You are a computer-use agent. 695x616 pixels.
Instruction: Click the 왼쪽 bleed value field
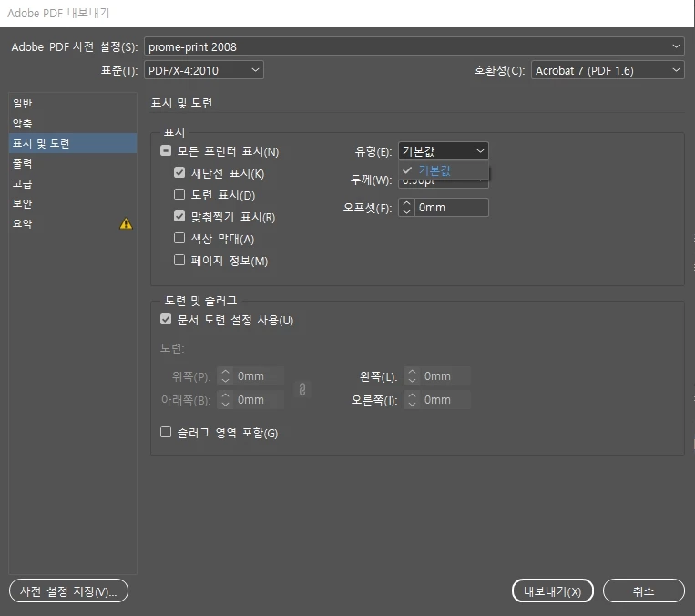(445, 376)
